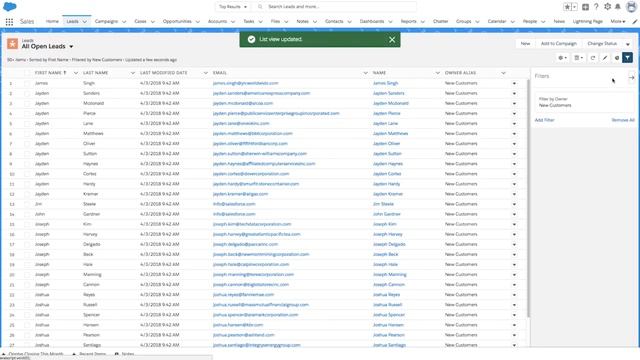Image resolution: width=640 pixels, height=360 pixels.
Task: Open List View Controls gear icon
Action: click(x=562, y=58)
